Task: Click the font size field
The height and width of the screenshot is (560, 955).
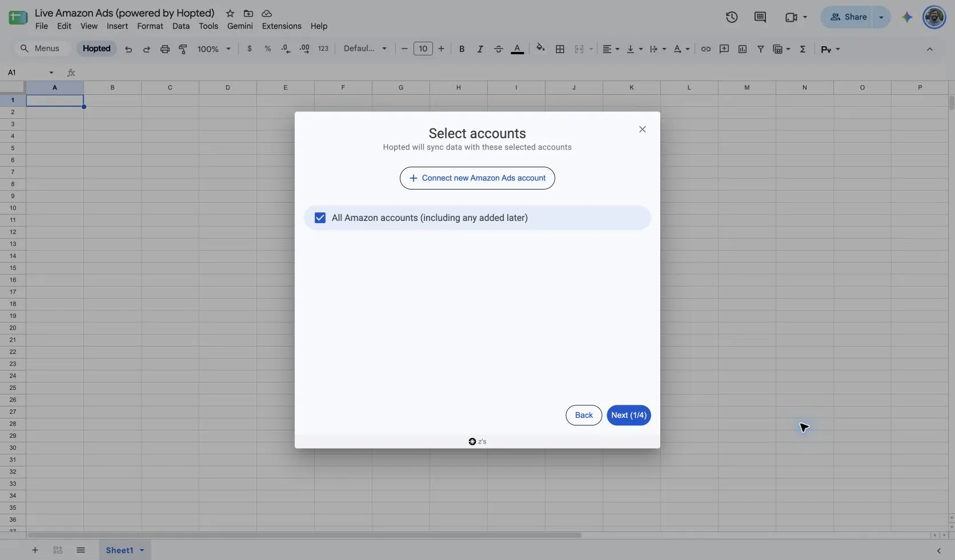Action: 423,49
